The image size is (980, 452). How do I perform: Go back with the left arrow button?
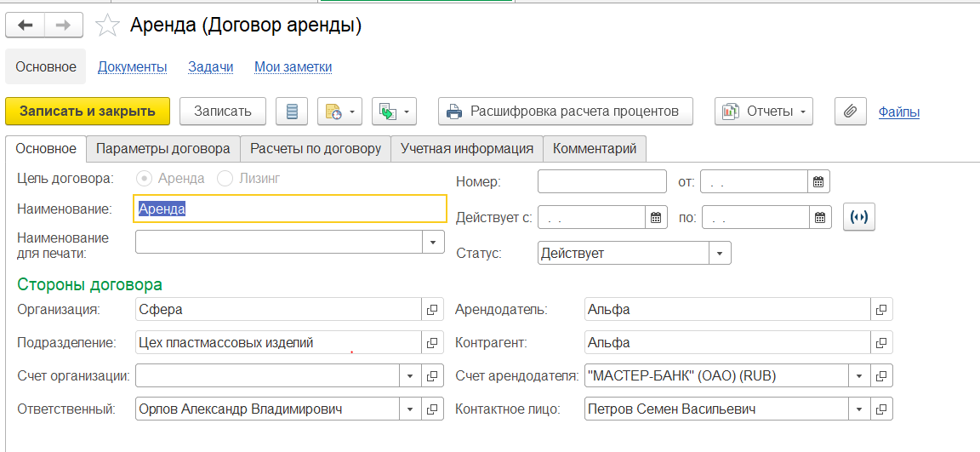tap(25, 25)
